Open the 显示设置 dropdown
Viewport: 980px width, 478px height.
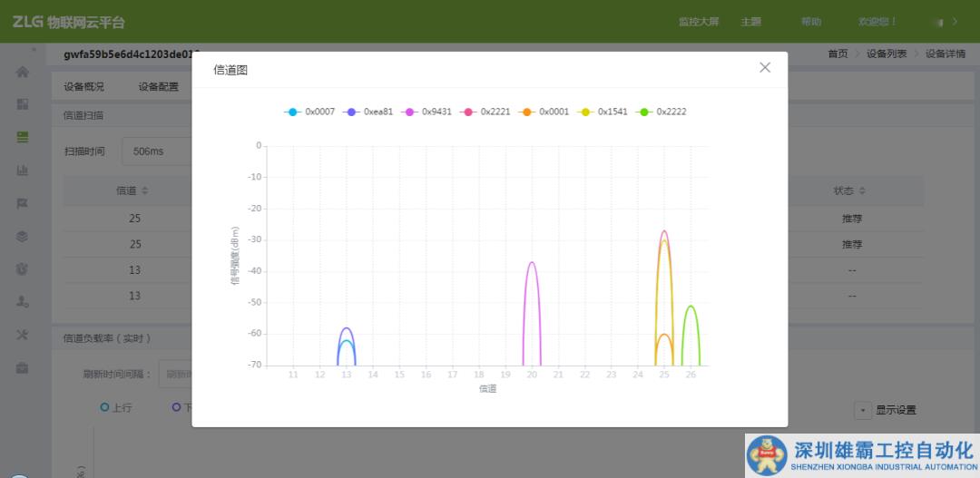click(886, 410)
